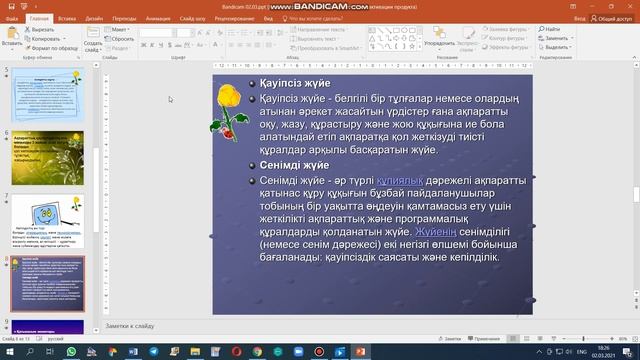This screenshot has width=640, height=360.
Task: Open Zoom from taskbar
Action: coord(298,351)
